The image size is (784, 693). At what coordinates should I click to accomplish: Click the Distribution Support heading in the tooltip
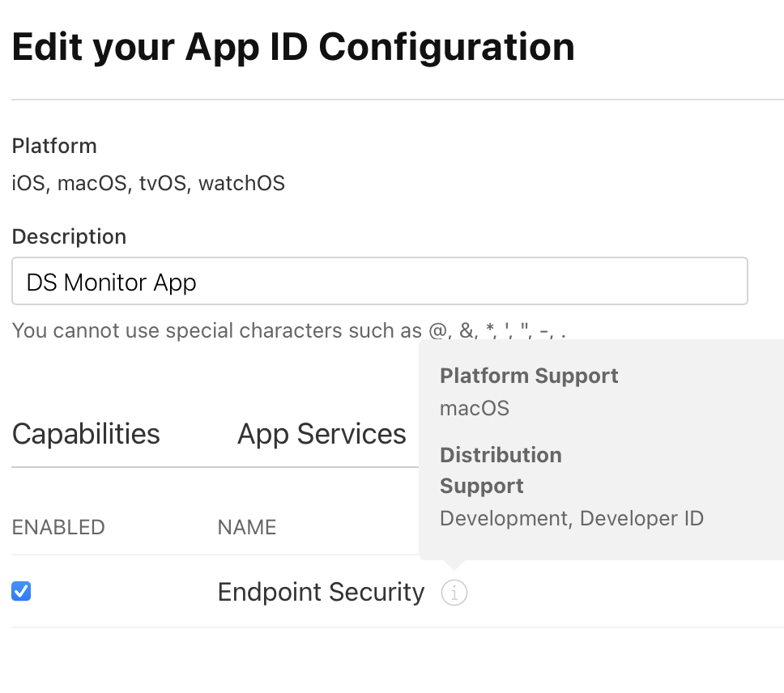[x=501, y=470]
